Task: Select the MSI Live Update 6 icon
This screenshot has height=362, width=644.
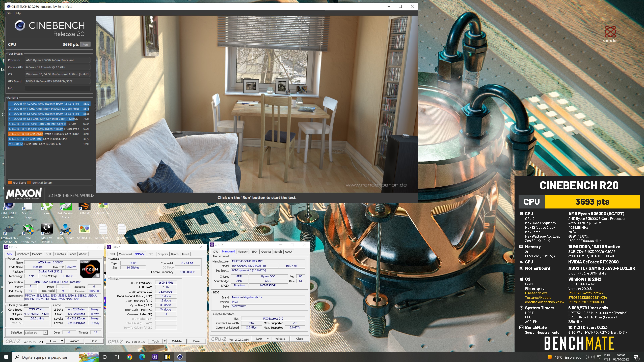Action: pyautogui.click(x=47, y=234)
